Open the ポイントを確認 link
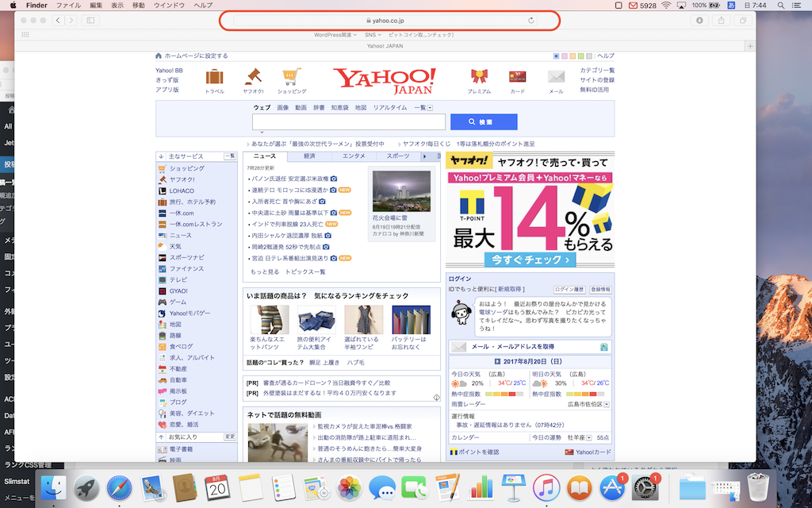Screen dimensions: 812x508 (x=478, y=452)
